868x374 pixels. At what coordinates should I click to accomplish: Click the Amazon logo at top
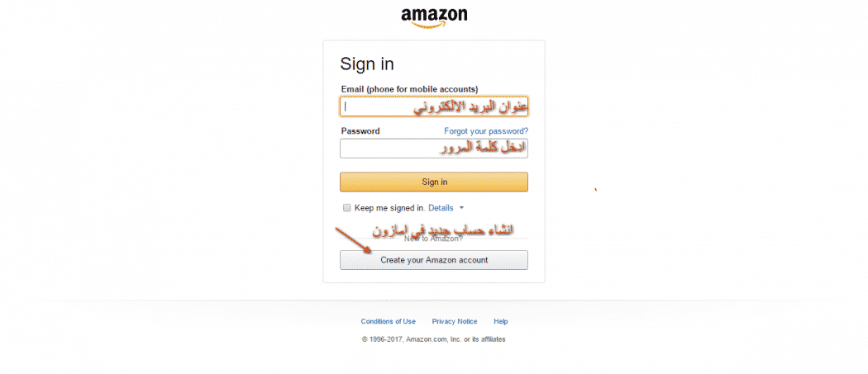[x=434, y=17]
